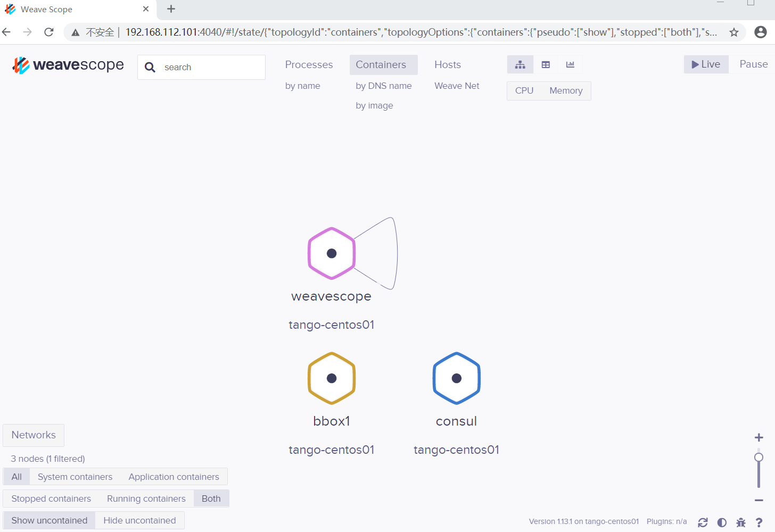775x532 pixels.
Task: Click the pause updates refresh icon
Action: [703, 522]
